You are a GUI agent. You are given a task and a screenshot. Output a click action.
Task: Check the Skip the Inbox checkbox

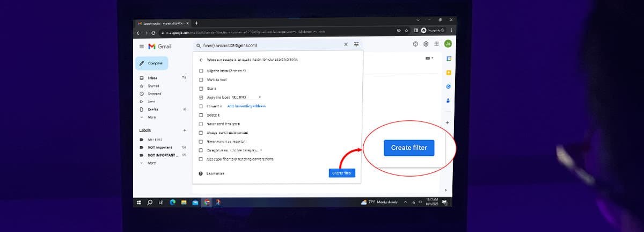[x=201, y=71]
